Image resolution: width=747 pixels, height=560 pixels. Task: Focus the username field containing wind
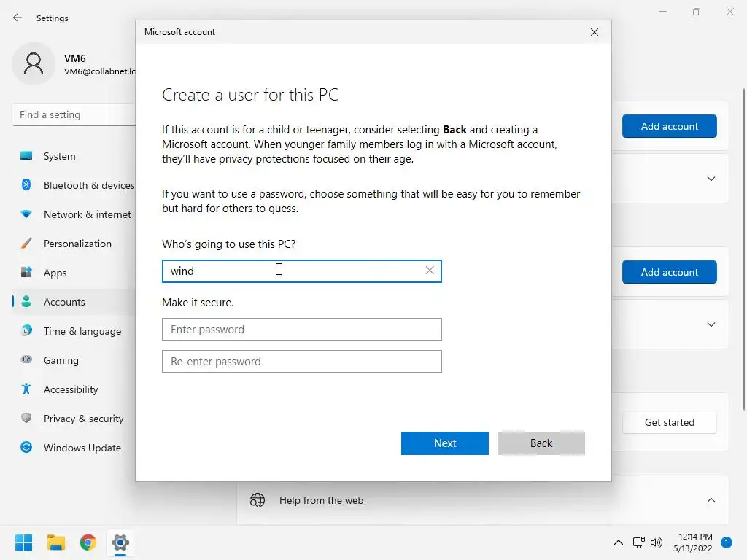coord(301,271)
